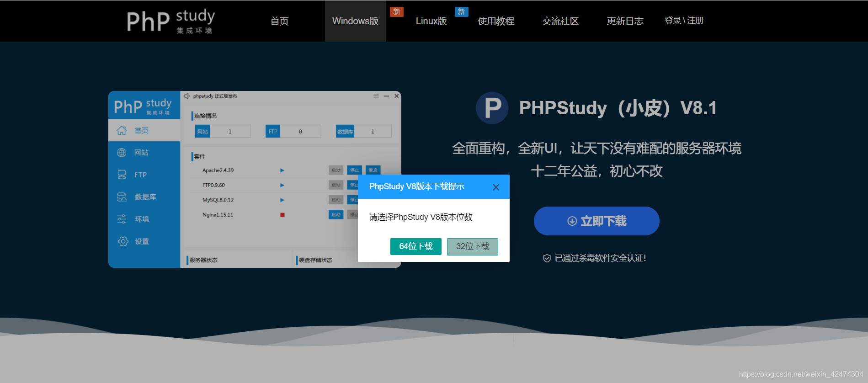Click the 数据库 connection count tile
868x383 pixels.
(x=364, y=131)
